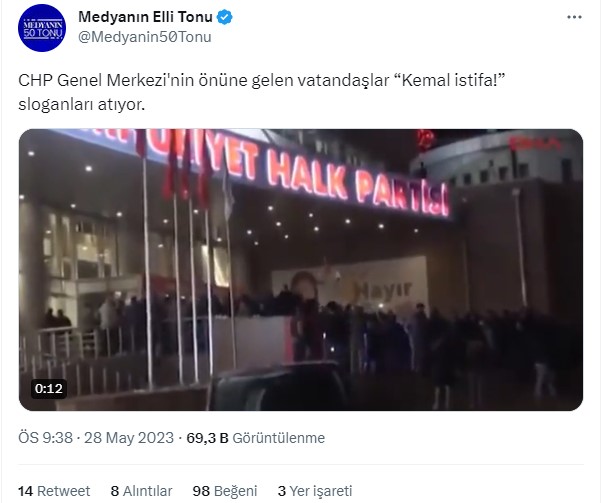This screenshot has height=503, width=603.
Task: Click the 0:12 video duration badge
Action: pos(49,388)
